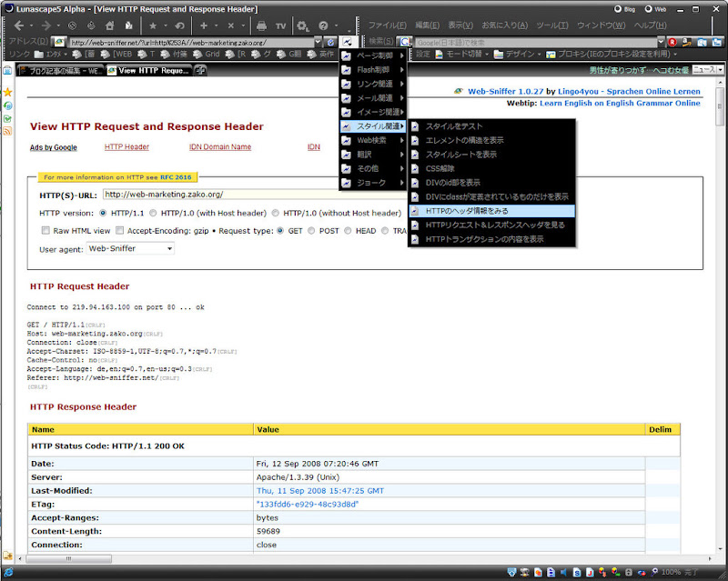Image resolution: width=728 pixels, height=581 pixels.
Task: Open the ファイル(F) menu
Action: [x=388, y=25]
